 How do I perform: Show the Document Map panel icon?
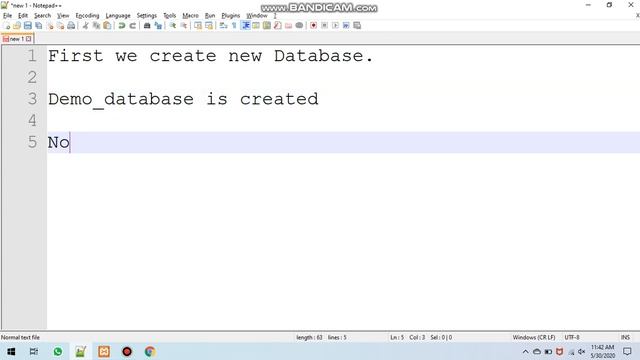(267, 26)
